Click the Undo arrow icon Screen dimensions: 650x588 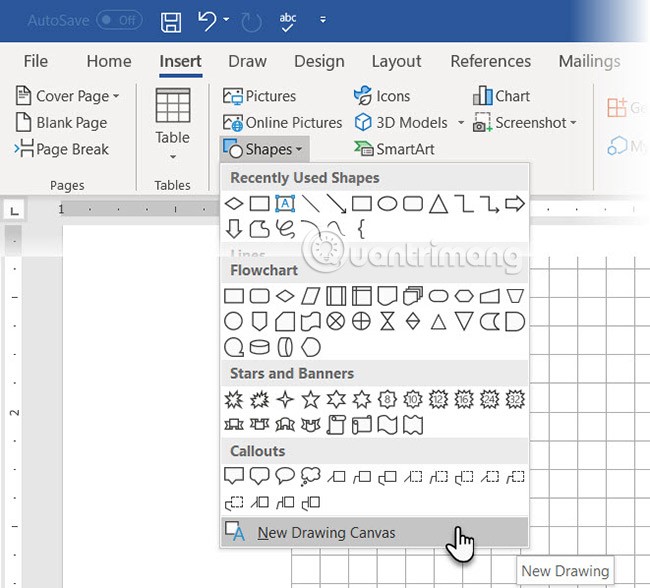[x=207, y=21]
